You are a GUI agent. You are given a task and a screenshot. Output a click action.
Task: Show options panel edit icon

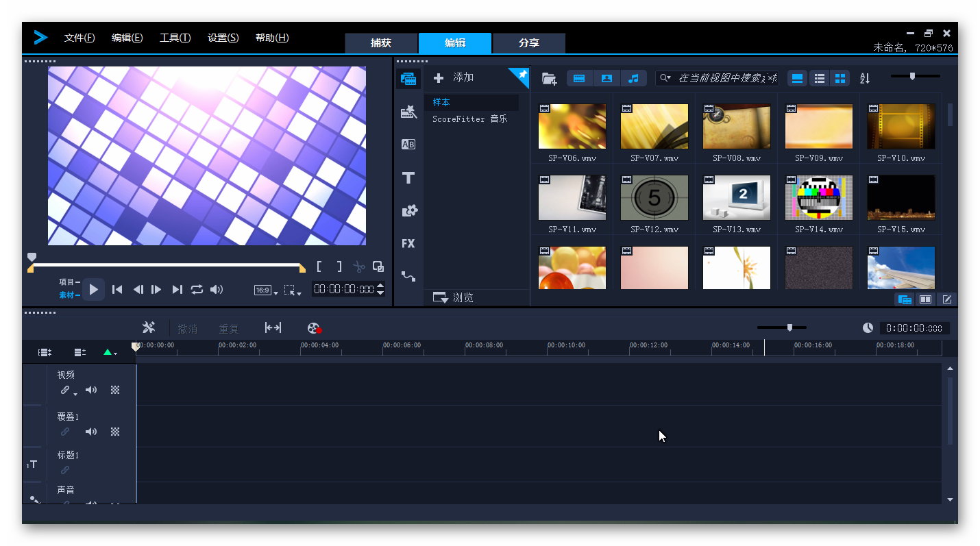click(x=946, y=299)
